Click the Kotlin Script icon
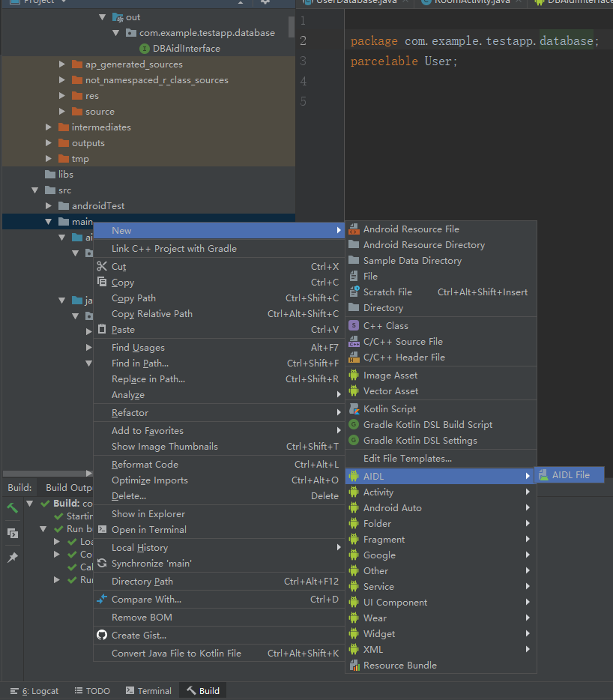The height and width of the screenshot is (700, 613). tap(354, 409)
